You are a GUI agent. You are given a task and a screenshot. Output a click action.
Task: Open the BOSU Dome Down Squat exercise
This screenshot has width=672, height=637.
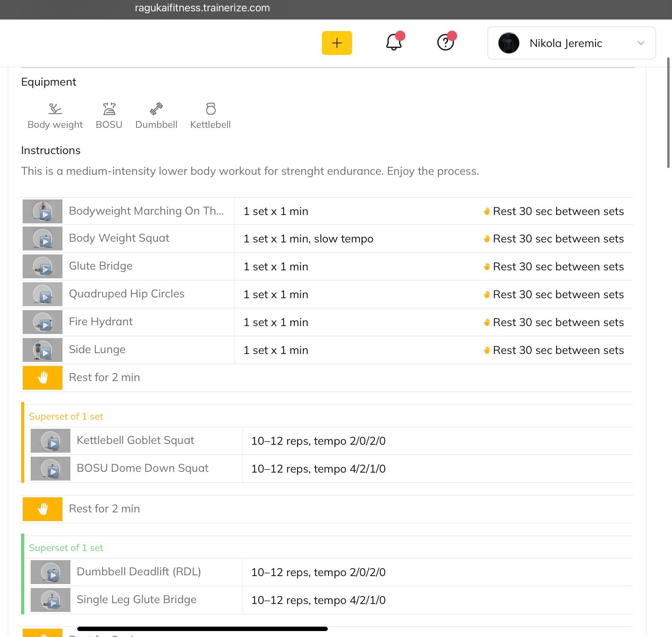click(x=142, y=468)
